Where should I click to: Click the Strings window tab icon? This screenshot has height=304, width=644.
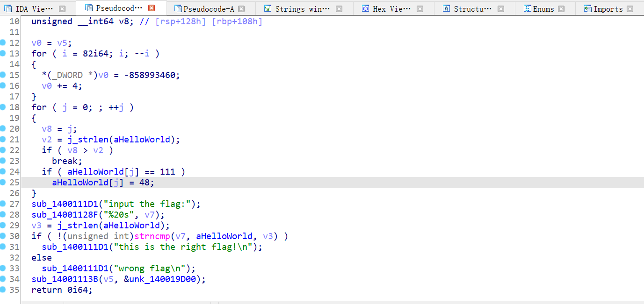[268, 9]
